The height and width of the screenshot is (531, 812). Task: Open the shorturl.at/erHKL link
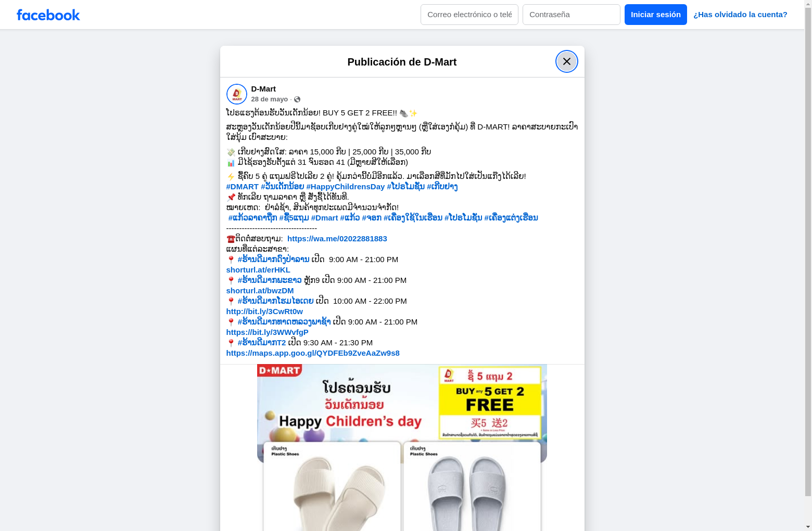point(258,270)
